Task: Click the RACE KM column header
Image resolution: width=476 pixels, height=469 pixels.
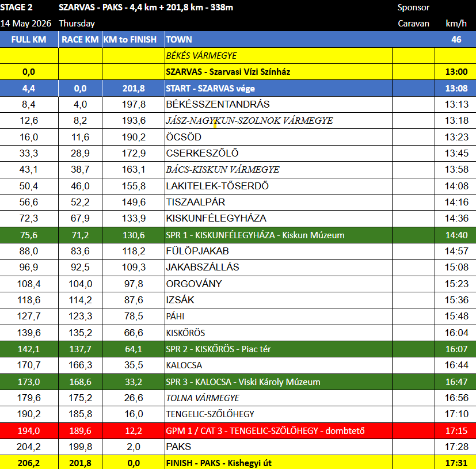Action: coord(80,40)
